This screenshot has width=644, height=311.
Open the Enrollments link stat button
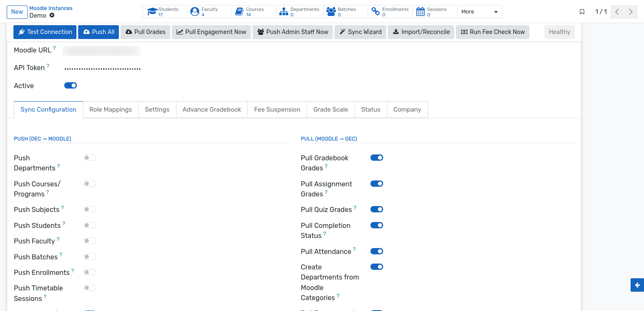(390, 12)
